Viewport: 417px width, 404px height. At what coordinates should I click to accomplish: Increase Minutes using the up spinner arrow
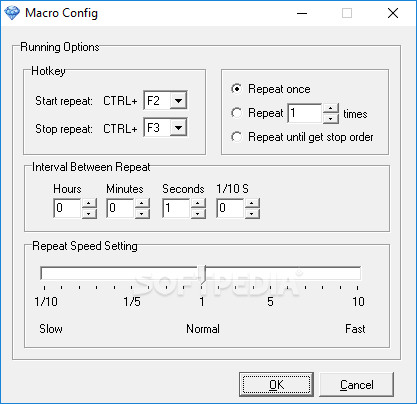click(142, 203)
